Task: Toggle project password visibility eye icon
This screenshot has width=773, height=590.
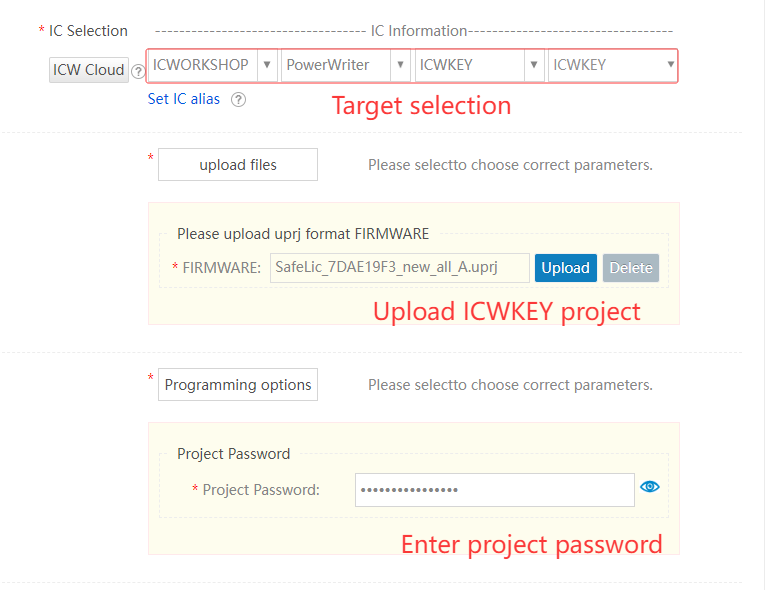Action: click(x=650, y=487)
